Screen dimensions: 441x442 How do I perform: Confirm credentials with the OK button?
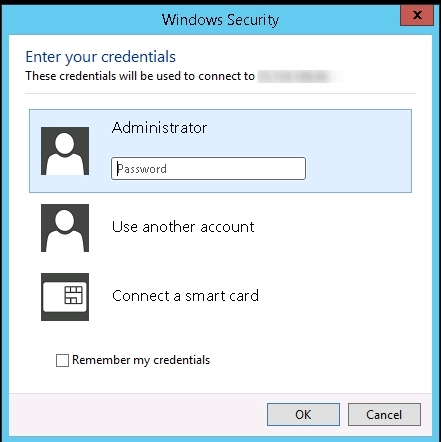tap(303, 415)
